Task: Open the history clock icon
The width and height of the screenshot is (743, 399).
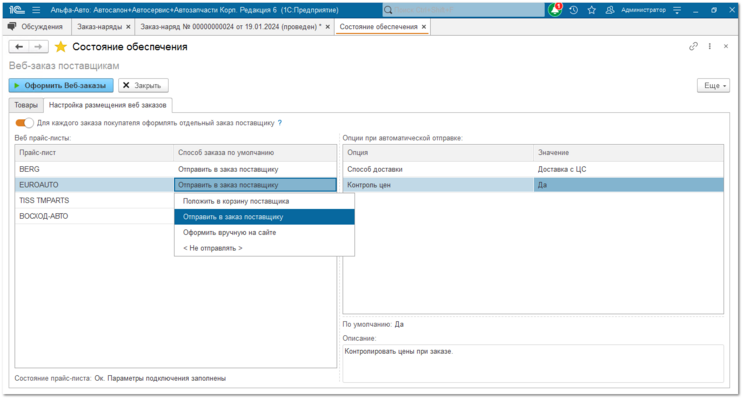Action: click(x=574, y=10)
